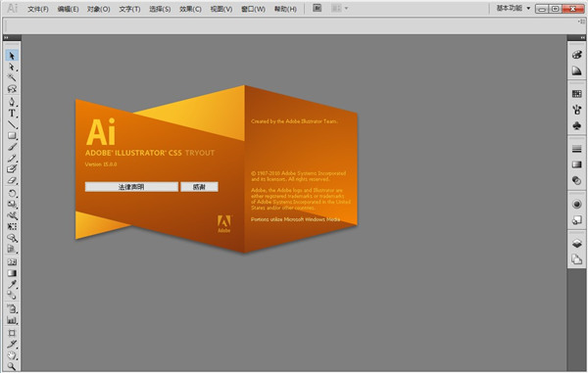Select the Lasso tool
Image resolution: width=588 pixels, height=373 pixels.
point(12,89)
